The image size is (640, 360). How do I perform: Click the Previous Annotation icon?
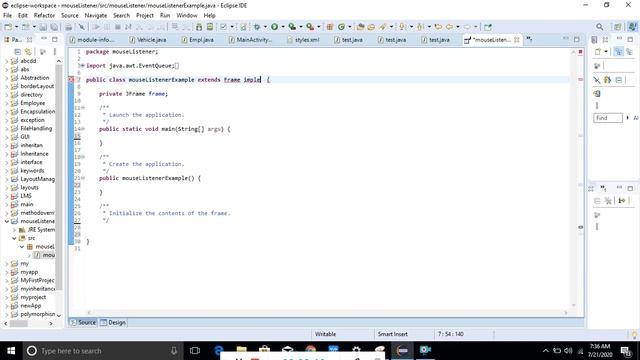(x=420, y=27)
